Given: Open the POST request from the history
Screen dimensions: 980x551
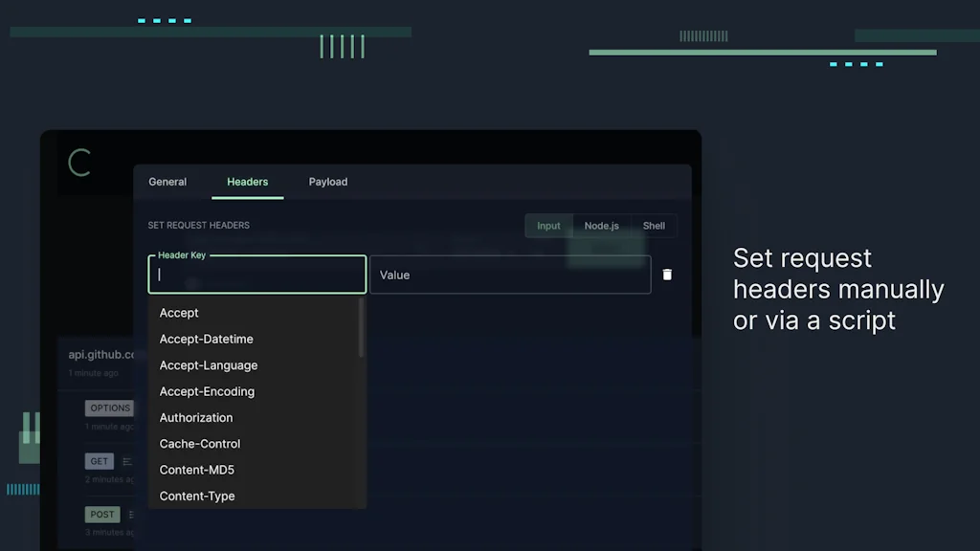Looking at the screenshot, I should click(x=101, y=514).
